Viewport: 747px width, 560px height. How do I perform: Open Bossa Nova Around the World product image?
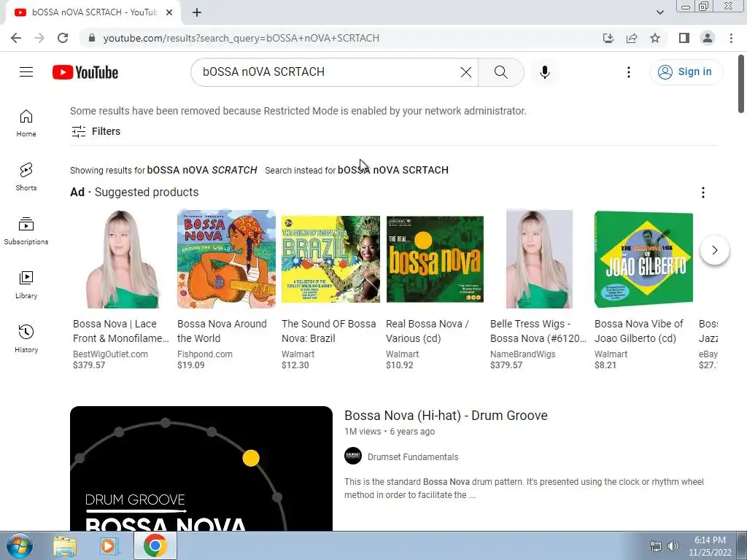(x=226, y=259)
